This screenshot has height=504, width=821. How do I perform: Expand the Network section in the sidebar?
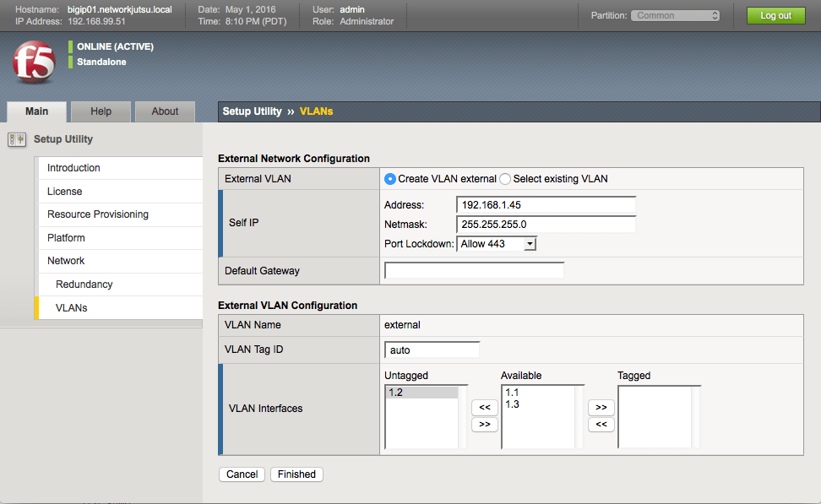click(x=66, y=260)
